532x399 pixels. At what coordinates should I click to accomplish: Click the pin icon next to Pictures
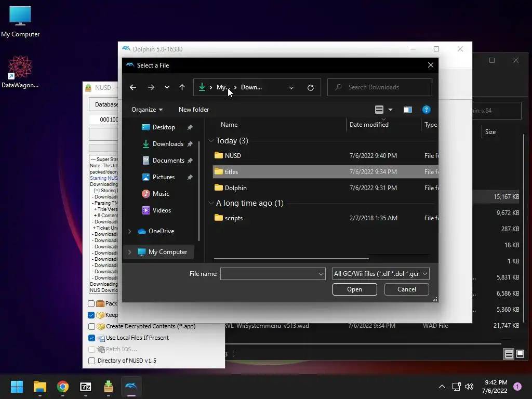pyautogui.click(x=190, y=177)
